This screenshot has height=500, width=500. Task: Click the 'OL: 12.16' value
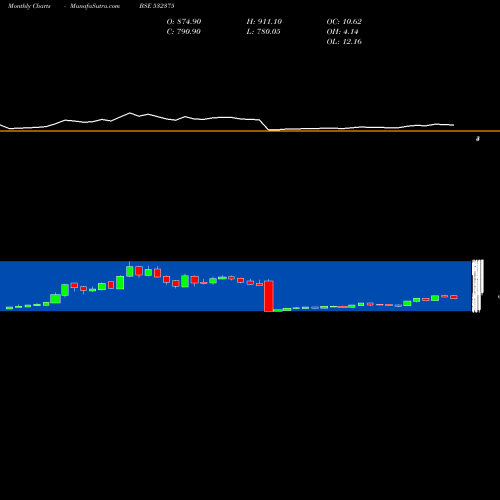(344, 42)
